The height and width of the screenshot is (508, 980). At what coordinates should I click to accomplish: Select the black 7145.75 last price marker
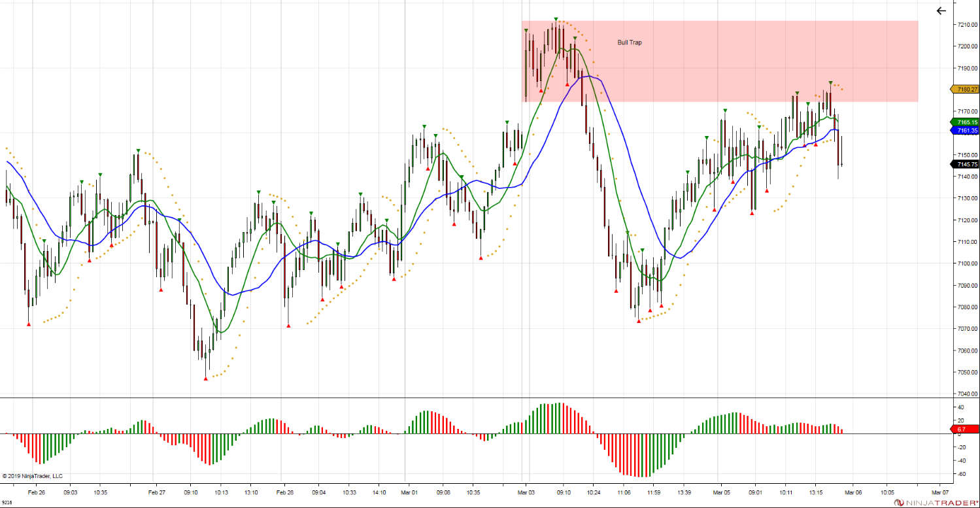pyautogui.click(x=965, y=164)
